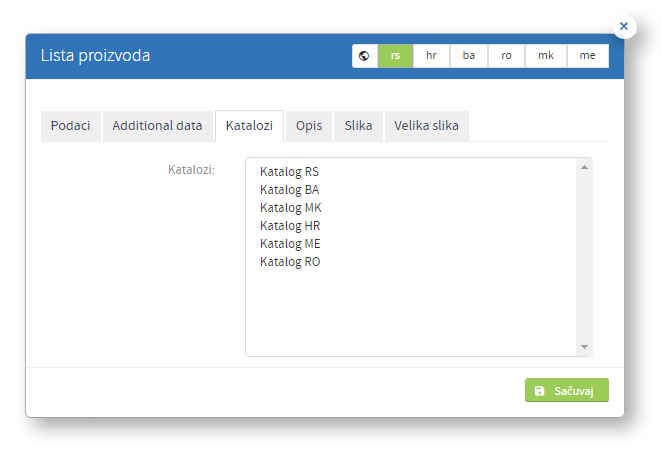661x456 pixels.
Task: Open the Opis tab
Action: (309, 126)
